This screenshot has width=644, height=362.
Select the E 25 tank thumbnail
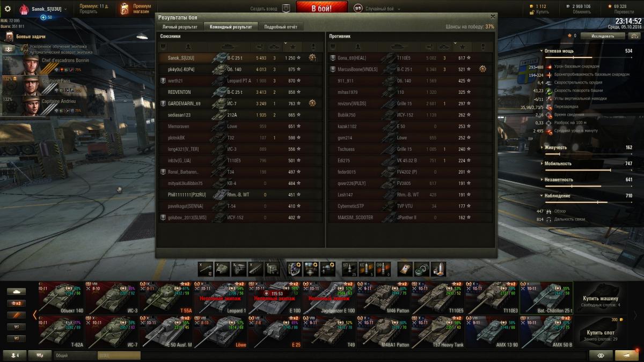[274, 332]
